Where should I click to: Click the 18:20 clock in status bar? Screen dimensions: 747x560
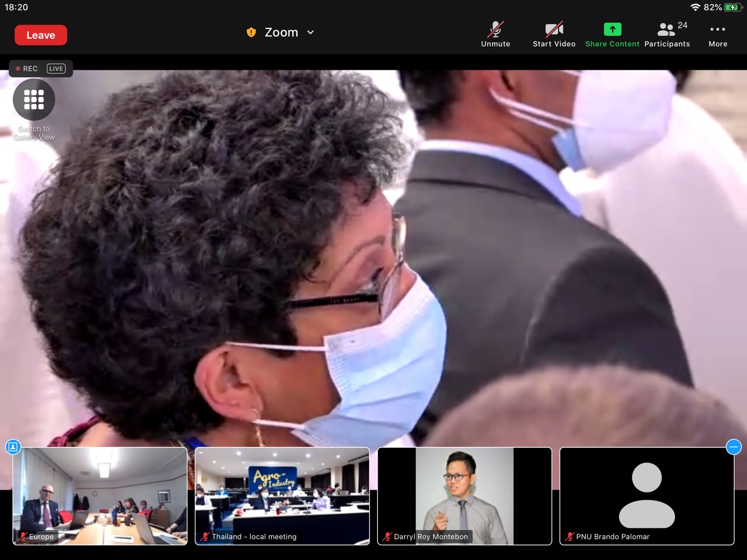[x=16, y=7]
